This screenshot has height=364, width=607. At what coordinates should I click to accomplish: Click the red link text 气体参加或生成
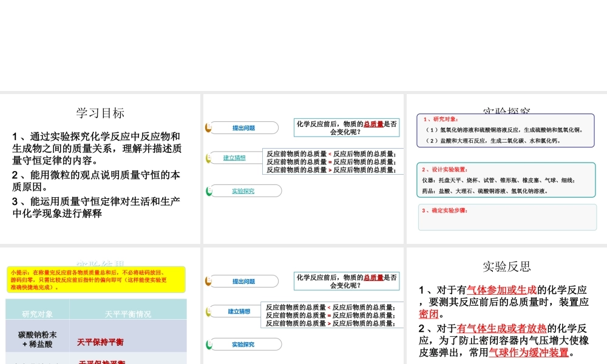tap(502, 290)
